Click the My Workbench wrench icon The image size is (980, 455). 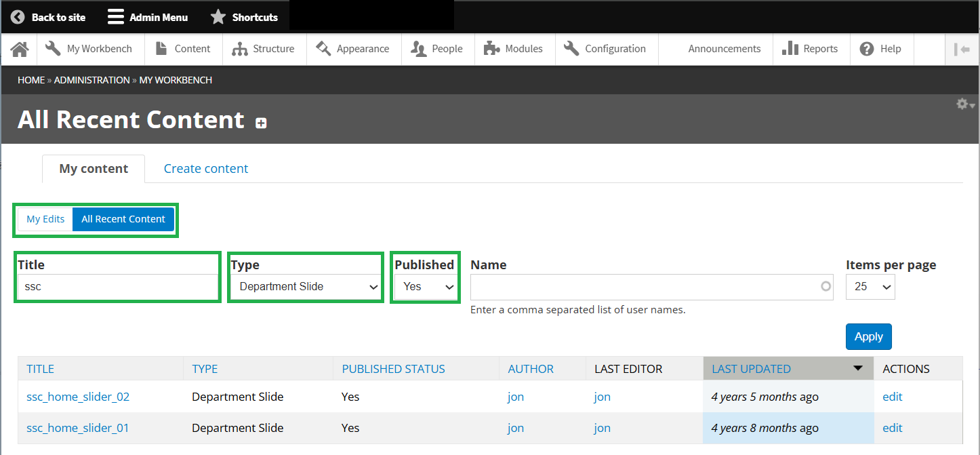[x=53, y=49]
